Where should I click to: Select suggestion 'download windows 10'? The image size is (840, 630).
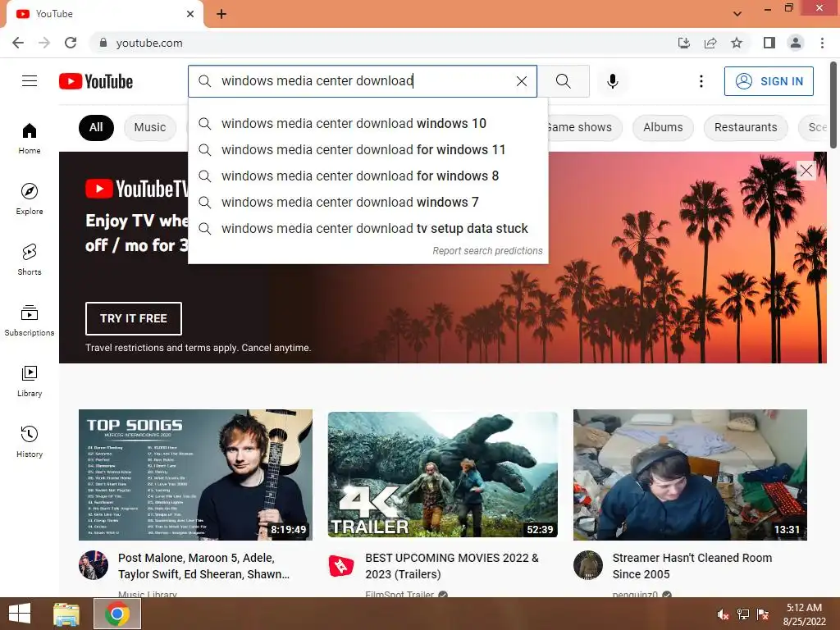[368, 123]
